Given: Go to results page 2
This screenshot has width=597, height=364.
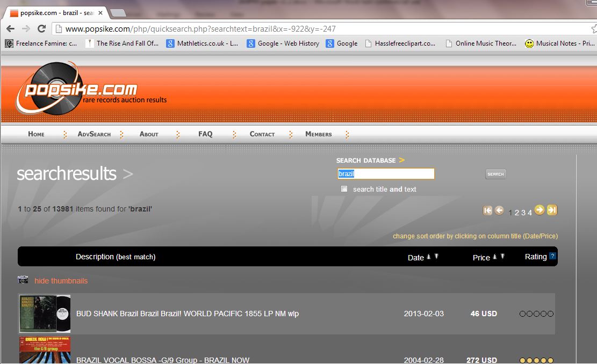Looking at the screenshot, I should tap(516, 213).
